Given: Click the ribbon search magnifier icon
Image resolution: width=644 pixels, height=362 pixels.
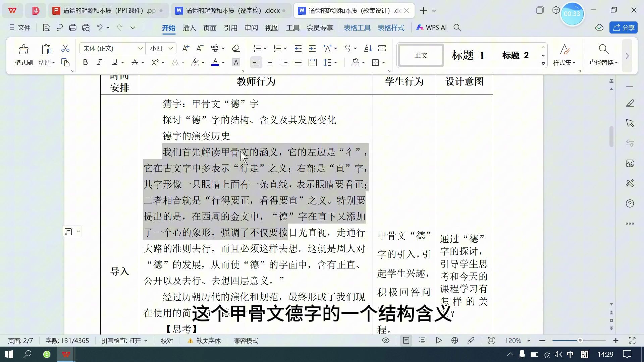Looking at the screenshot, I should tap(457, 28).
